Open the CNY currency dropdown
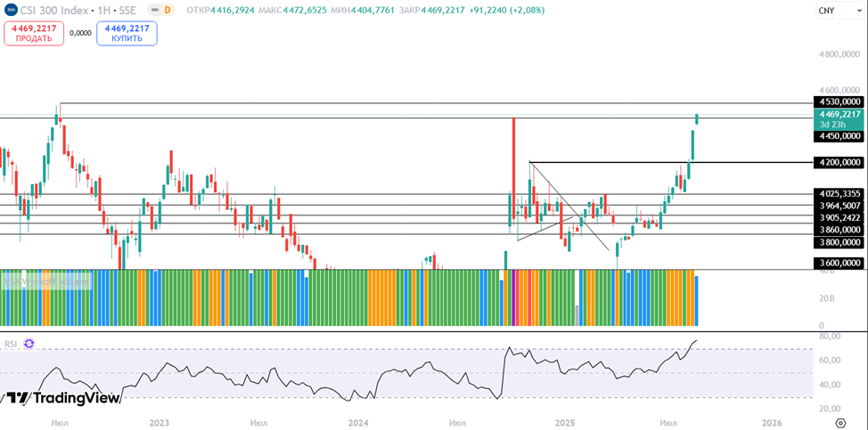The image size is (868, 430). point(838,11)
